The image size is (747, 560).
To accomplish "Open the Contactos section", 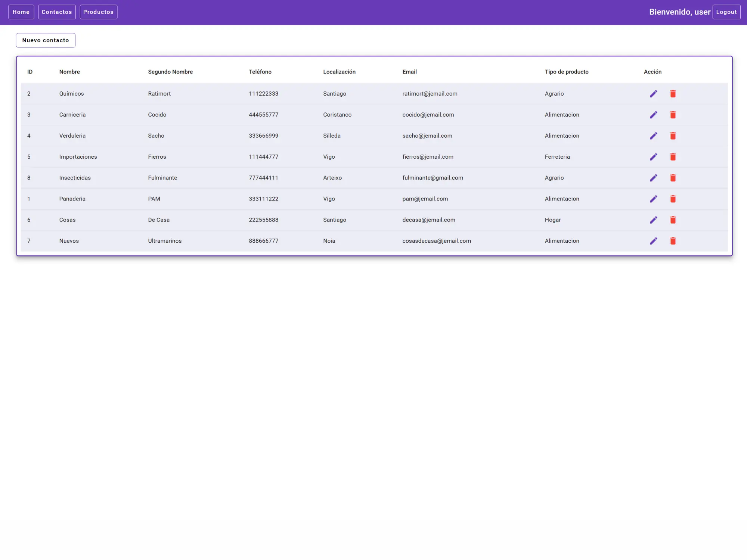I will pos(57,12).
